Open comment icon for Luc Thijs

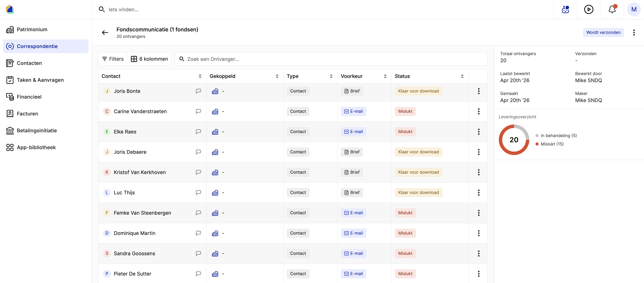[198, 193]
